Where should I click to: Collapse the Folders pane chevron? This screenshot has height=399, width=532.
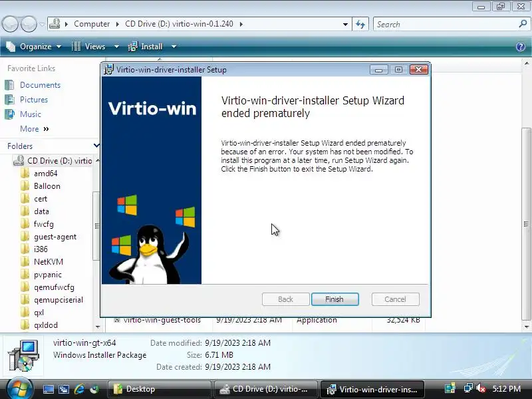pyautogui.click(x=96, y=146)
